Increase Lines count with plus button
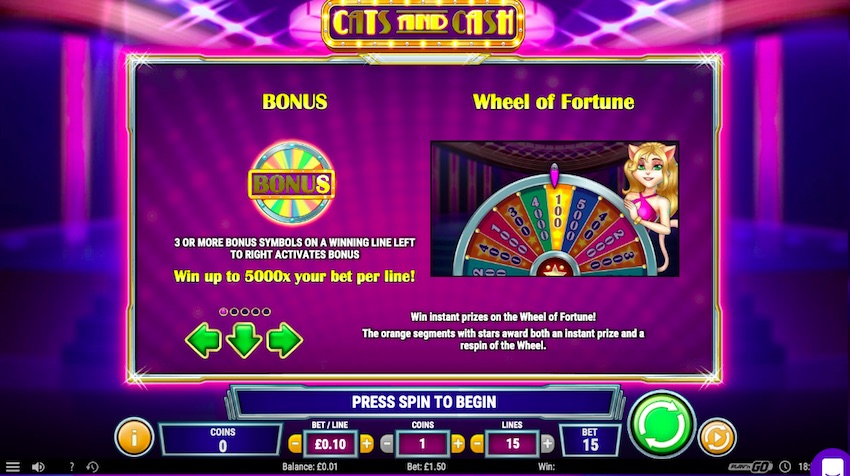Screen dimensions: 850x476 (548, 444)
